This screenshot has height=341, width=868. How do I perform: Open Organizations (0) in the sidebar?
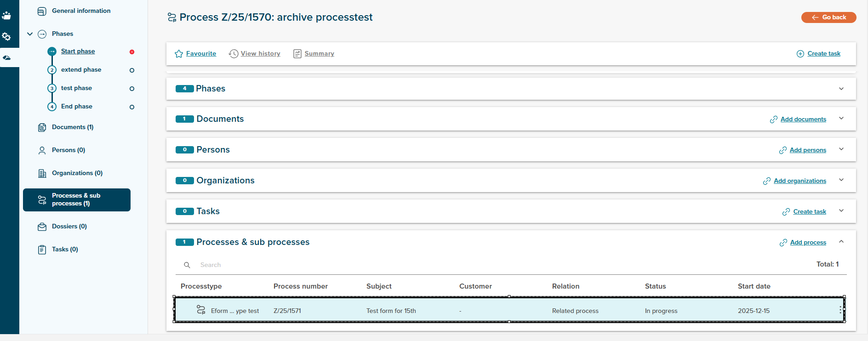(77, 173)
